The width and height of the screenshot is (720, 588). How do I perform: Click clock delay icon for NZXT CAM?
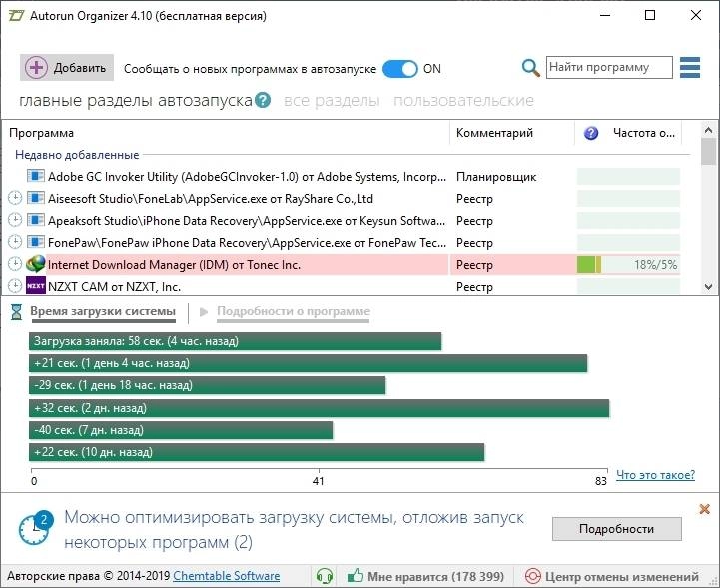15,286
